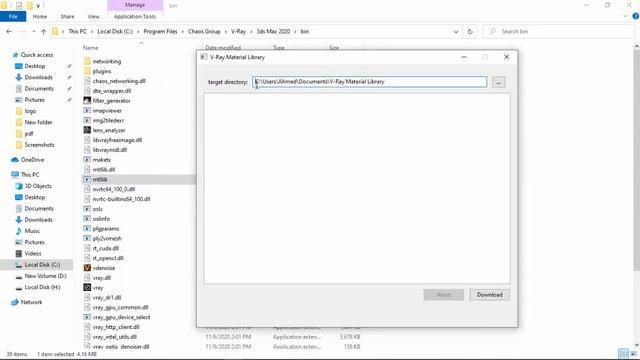Open the Home ribbon tab
This screenshot has width=640, height=360.
40,16
